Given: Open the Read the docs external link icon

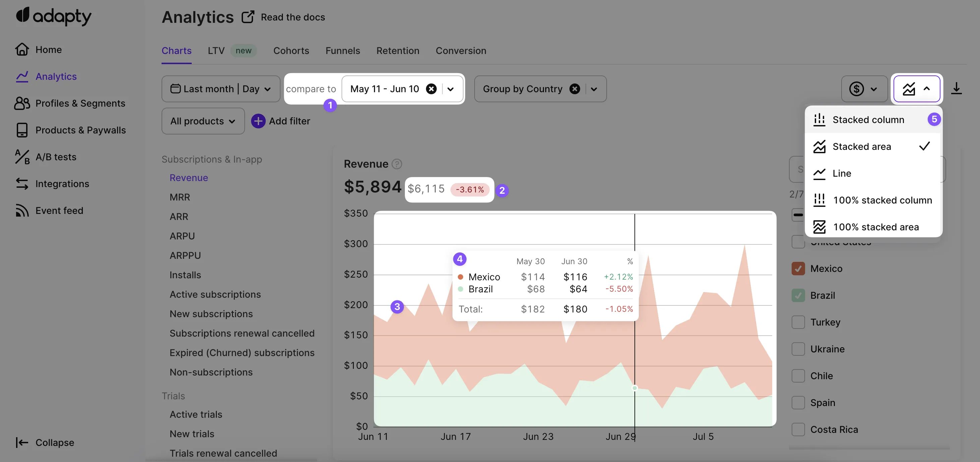Looking at the screenshot, I should 248,17.
